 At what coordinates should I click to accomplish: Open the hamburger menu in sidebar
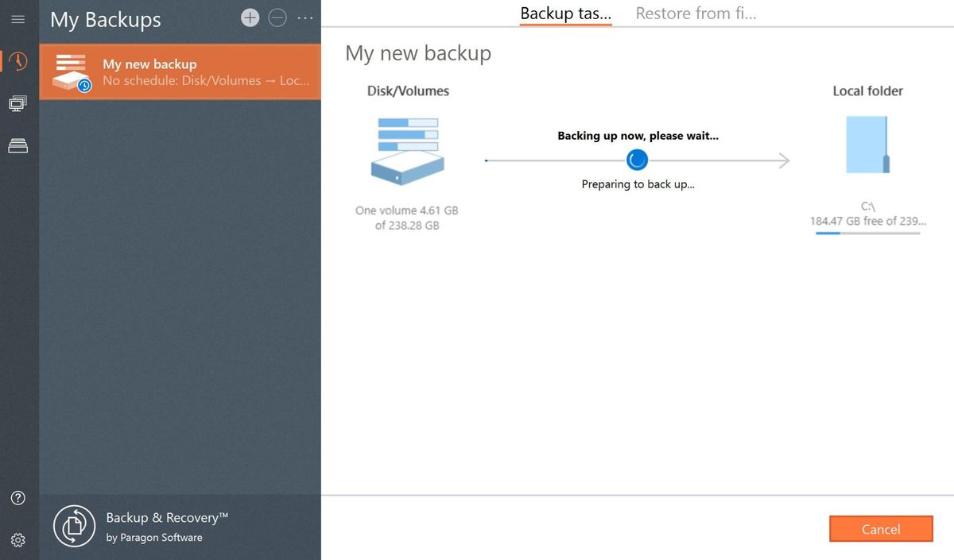point(17,20)
